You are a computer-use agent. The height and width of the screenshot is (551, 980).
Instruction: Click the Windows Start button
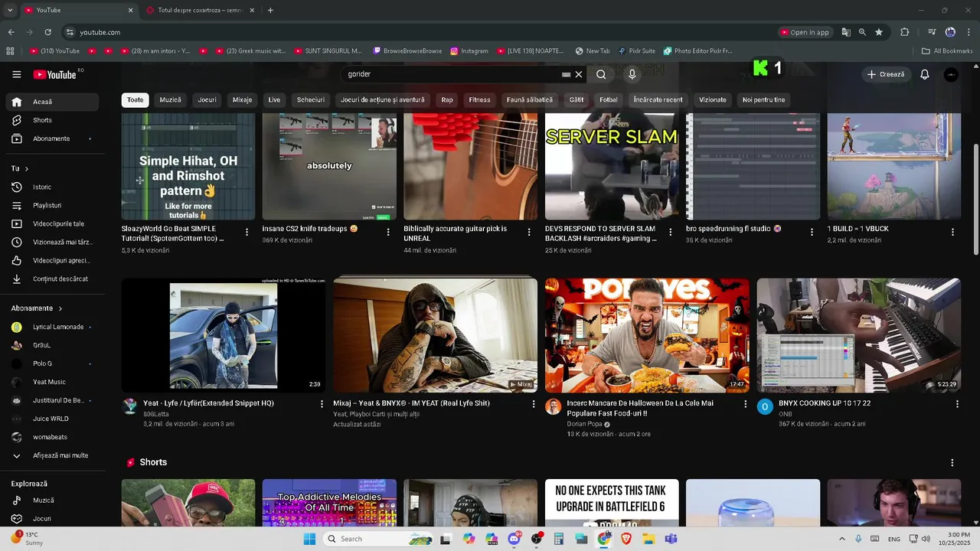[309, 539]
